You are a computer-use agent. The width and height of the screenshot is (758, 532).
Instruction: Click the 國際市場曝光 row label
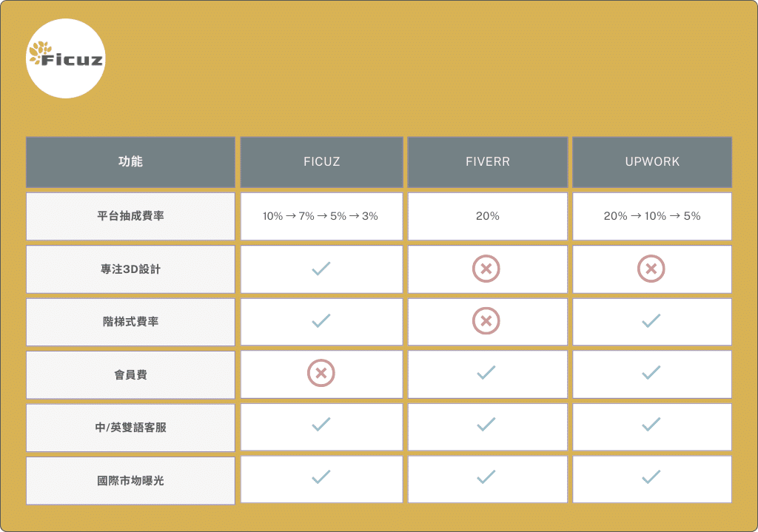(130, 480)
